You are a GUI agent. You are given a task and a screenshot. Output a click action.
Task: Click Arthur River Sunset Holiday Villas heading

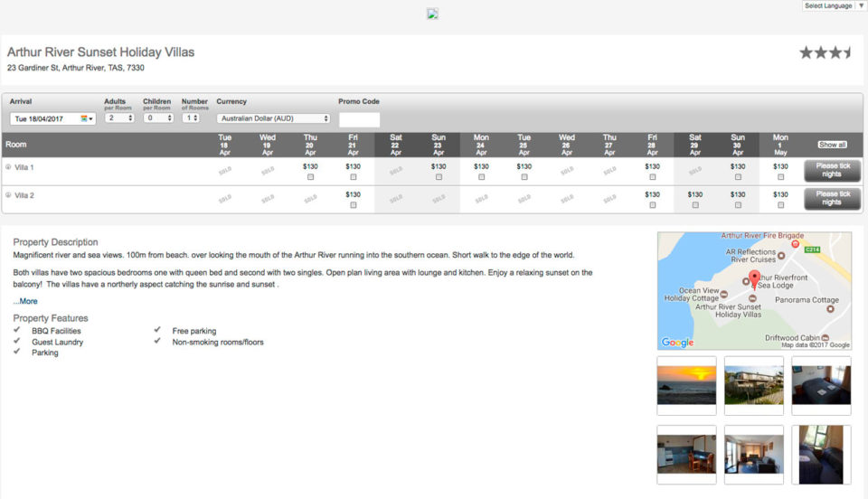pyautogui.click(x=100, y=52)
